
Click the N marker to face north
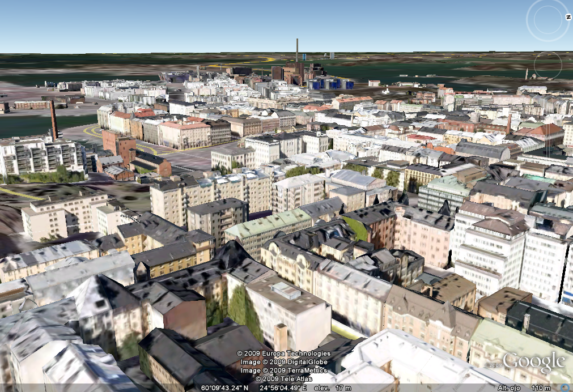[567, 17]
